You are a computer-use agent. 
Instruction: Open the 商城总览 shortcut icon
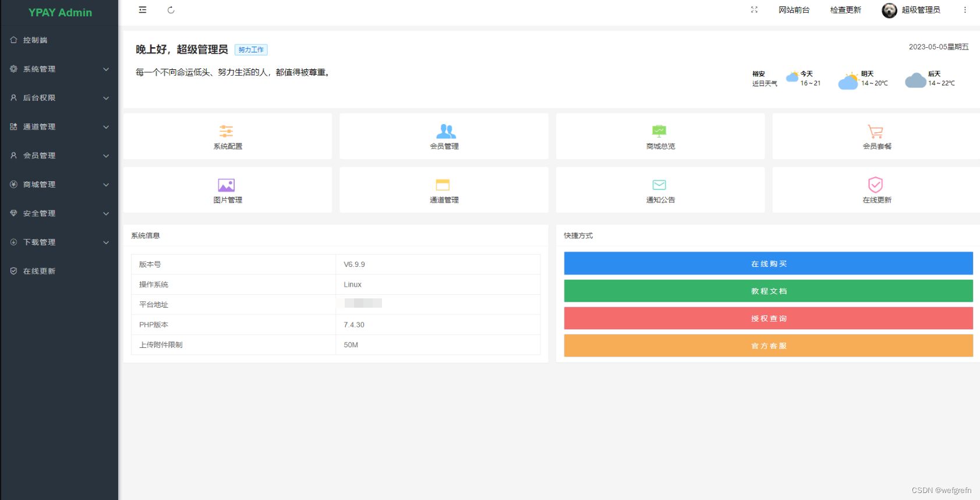pyautogui.click(x=659, y=131)
